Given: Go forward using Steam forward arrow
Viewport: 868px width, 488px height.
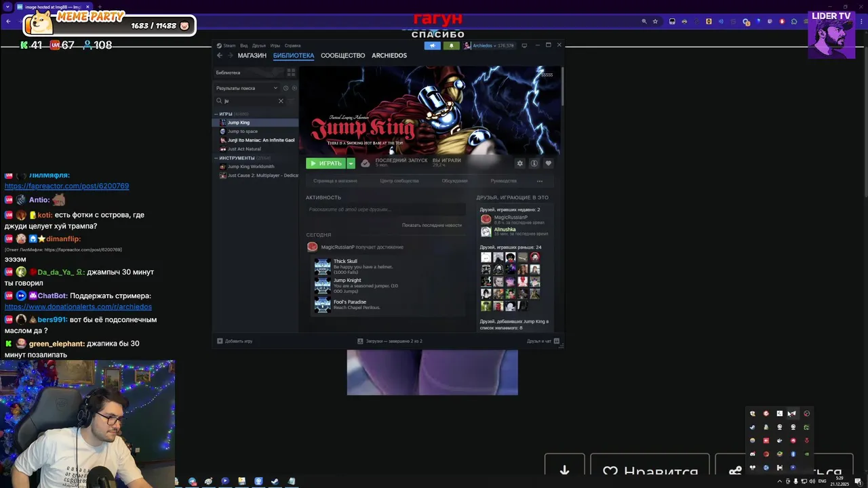Looking at the screenshot, I should [x=230, y=56].
